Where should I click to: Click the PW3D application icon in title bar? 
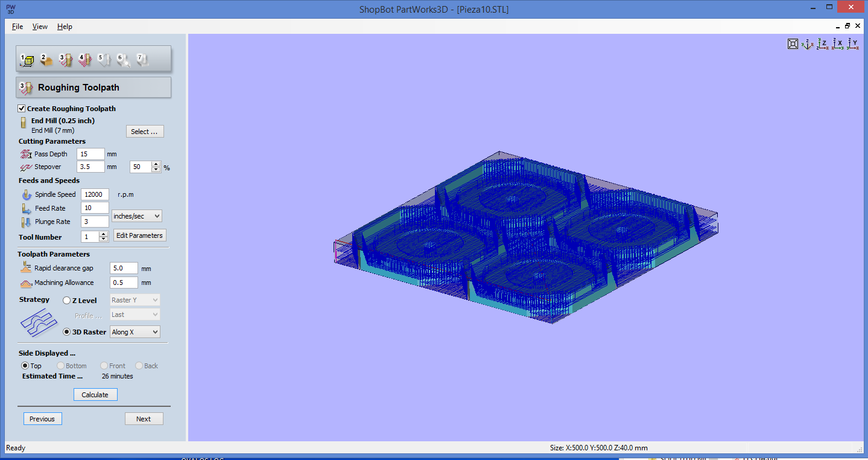[10, 10]
